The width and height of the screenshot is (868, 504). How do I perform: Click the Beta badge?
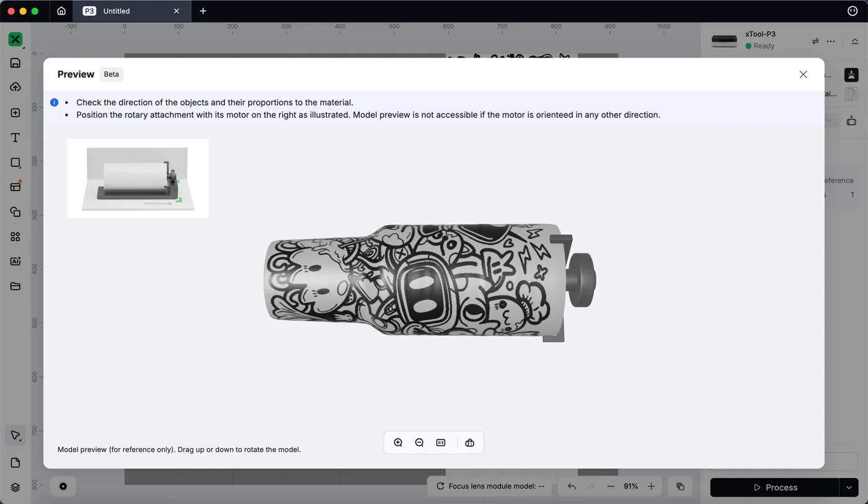[112, 74]
